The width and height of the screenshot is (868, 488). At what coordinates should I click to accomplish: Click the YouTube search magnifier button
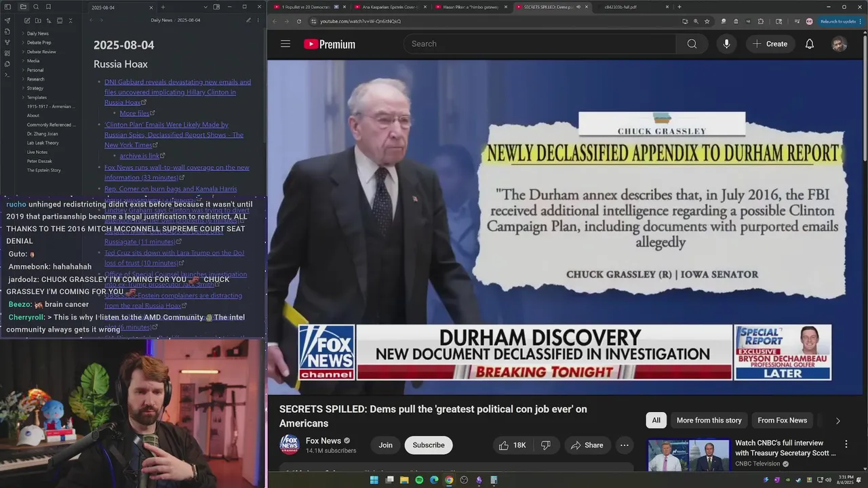692,44
